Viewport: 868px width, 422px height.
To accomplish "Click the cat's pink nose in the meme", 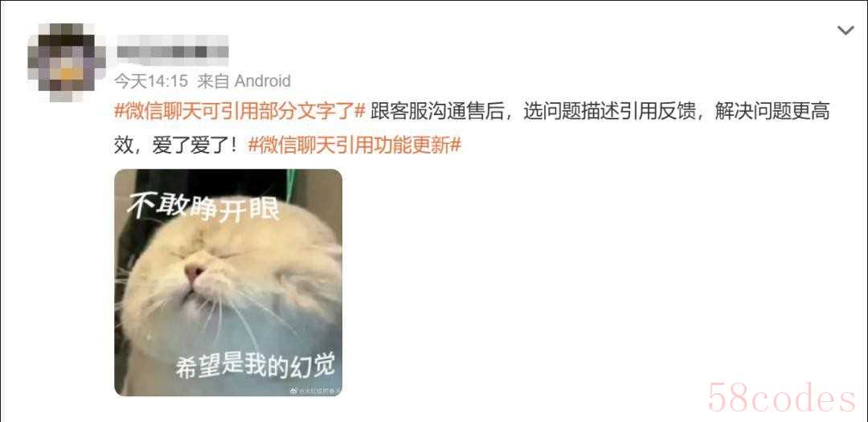I will (194, 272).
